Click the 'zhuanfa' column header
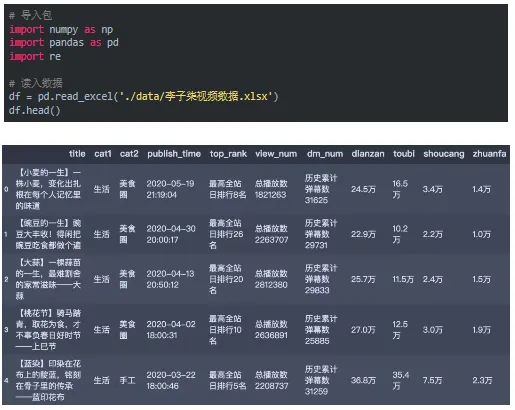The height and width of the screenshot is (410, 515). (489, 154)
